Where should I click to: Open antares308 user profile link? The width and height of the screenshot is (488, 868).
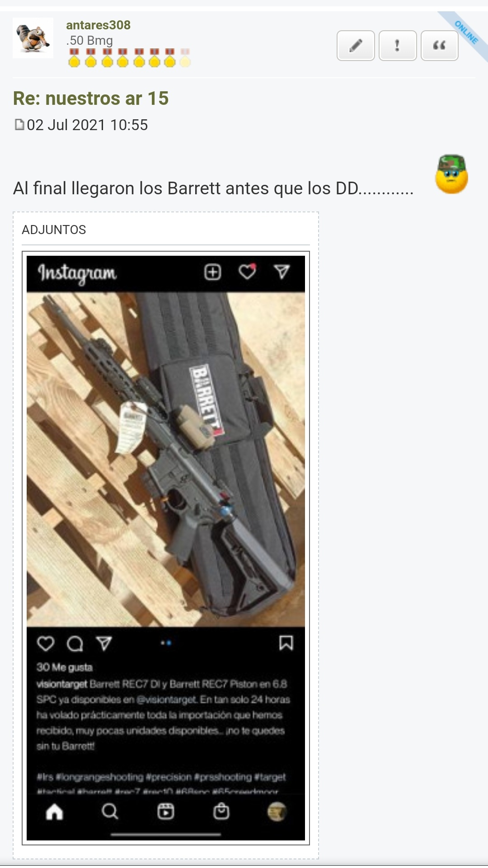[x=98, y=25]
